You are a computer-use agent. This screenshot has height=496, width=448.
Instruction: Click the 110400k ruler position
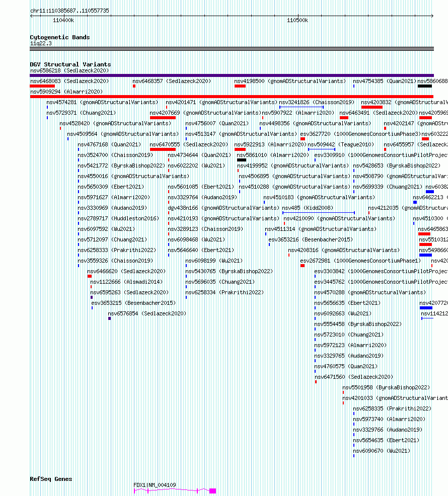(63, 20)
